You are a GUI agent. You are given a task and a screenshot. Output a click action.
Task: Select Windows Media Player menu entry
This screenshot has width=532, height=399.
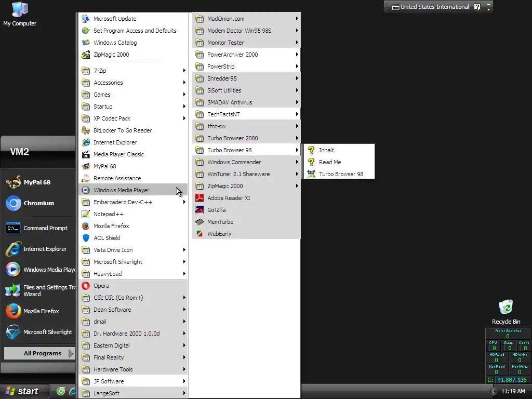(133, 190)
